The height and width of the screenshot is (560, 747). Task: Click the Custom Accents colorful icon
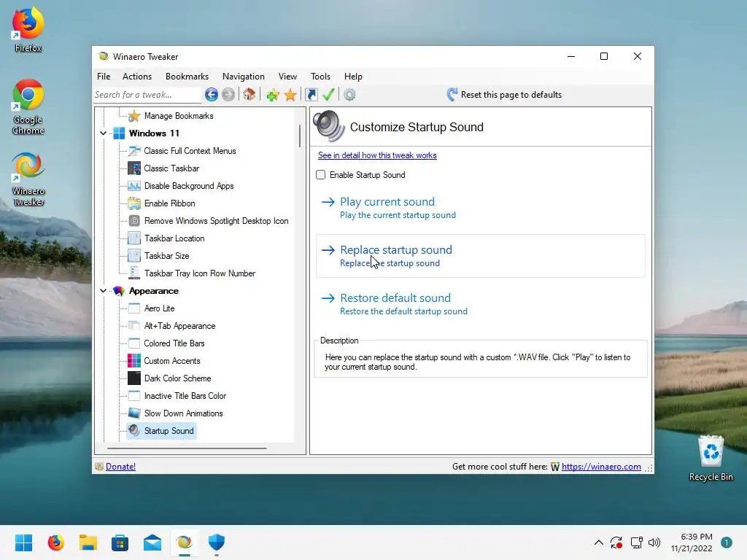click(x=134, y=360)
